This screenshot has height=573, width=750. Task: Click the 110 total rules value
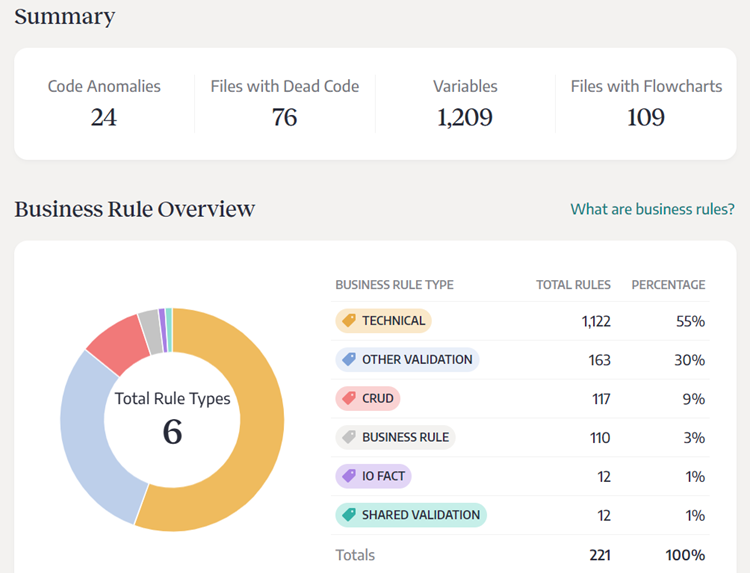[600, 438]
